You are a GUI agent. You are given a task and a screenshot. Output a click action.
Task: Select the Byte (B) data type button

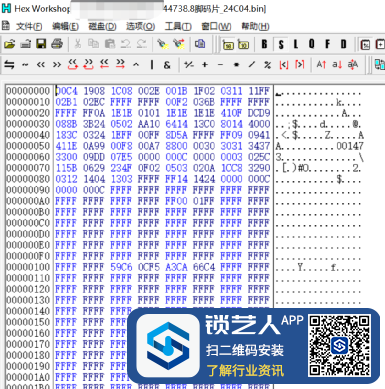tap(265, 44)
